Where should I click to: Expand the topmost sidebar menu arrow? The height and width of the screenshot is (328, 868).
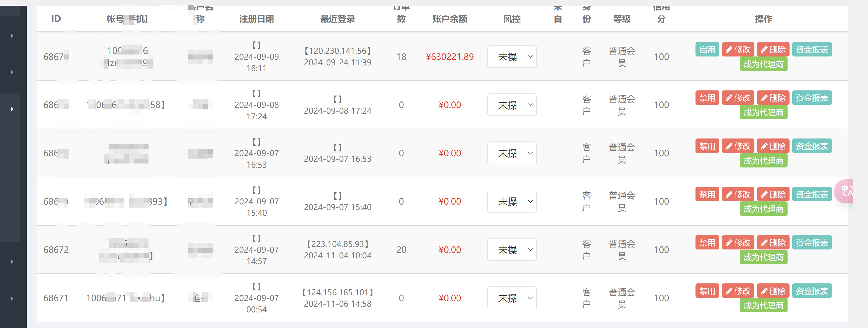12,36
